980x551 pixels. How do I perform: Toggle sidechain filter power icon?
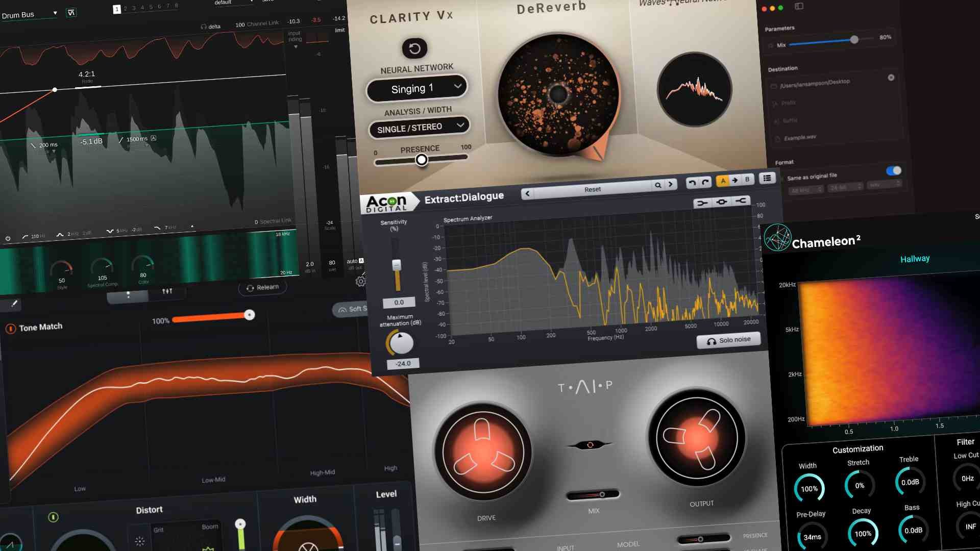pyautogui.click(x=8, y=238)
